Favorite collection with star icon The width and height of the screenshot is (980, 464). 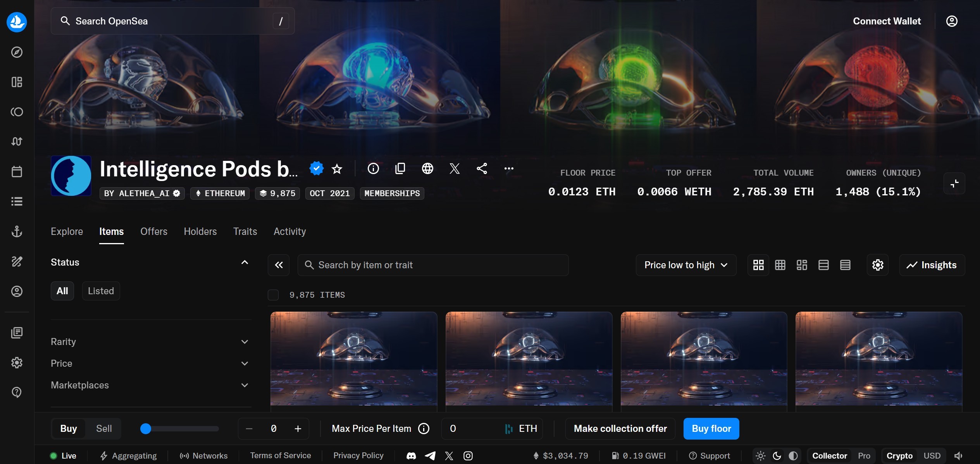[337, 169]
